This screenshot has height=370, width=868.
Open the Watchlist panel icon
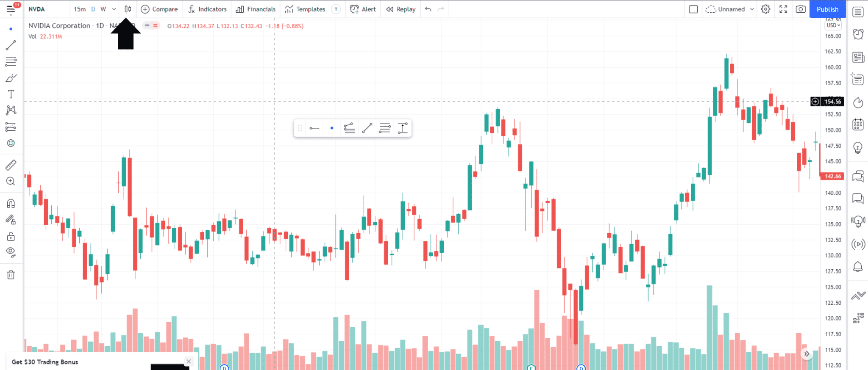858,12
